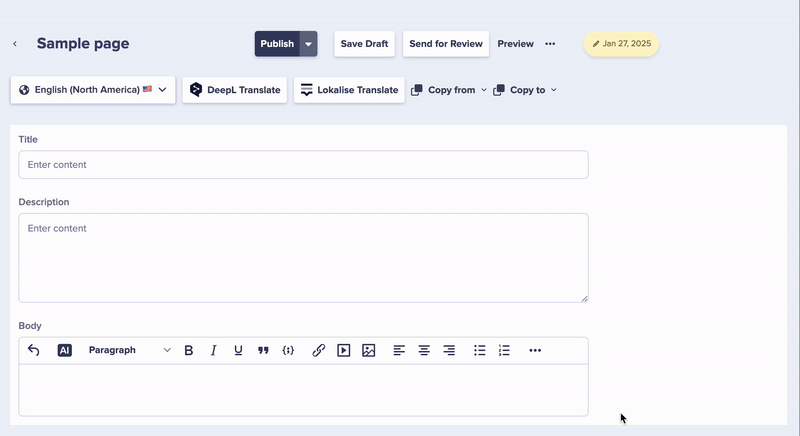Screen dimensions: 800x436
Task: Toggle bold formatting
Action: point(189,350)
